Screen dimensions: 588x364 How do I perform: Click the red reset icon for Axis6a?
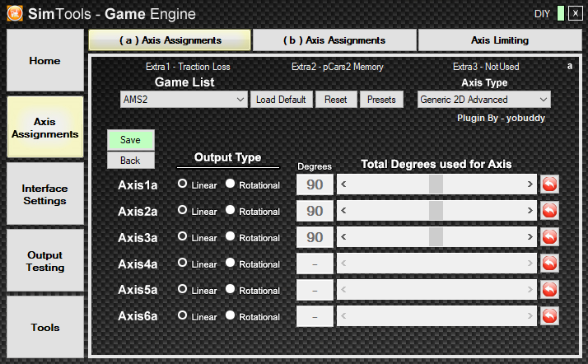(x=549, y=316)
